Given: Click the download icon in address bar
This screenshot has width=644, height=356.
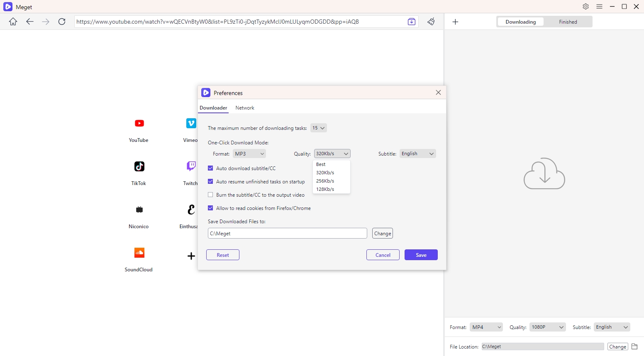Looking at the screenshot, I should [412, 22].
